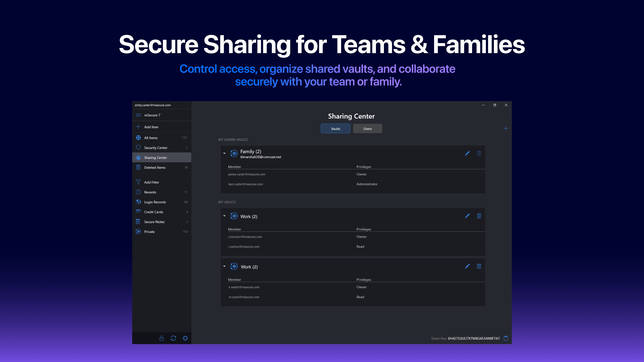Switch to the Vaults tab
This screenshot has height=362, width=644.
(335, 129)
